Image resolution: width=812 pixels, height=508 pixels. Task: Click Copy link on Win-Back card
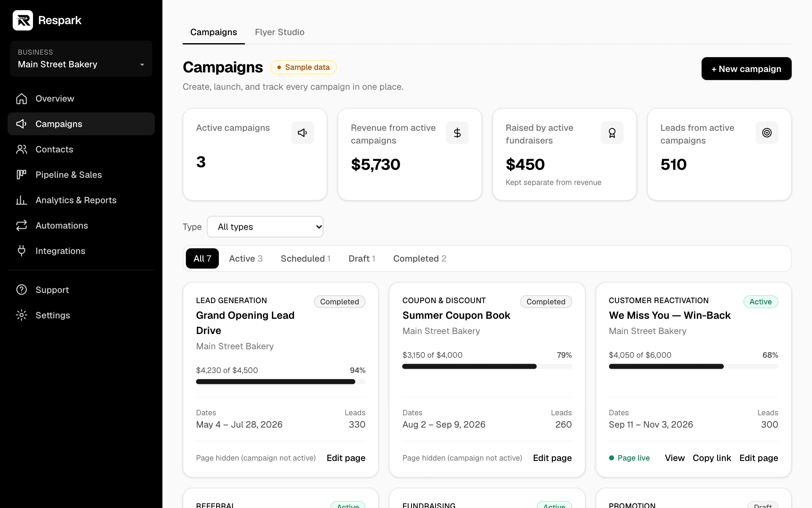[x=712, y=458]
